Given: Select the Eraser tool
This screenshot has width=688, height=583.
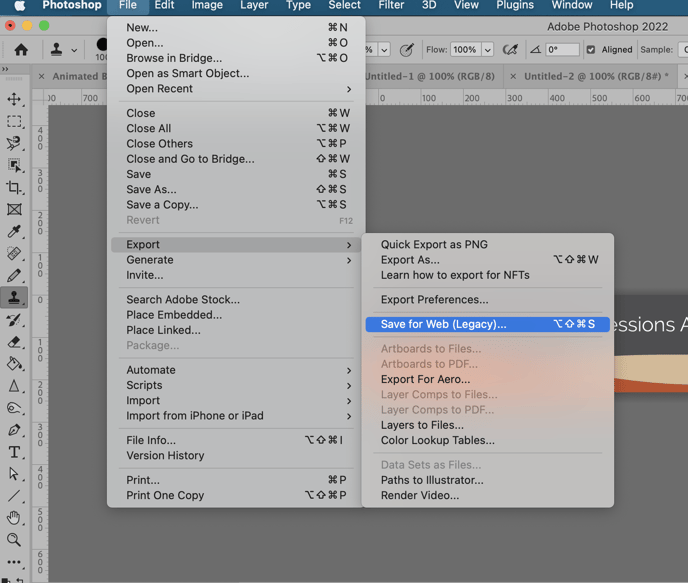Looking at the screenshot, I should tap(14, 342).
